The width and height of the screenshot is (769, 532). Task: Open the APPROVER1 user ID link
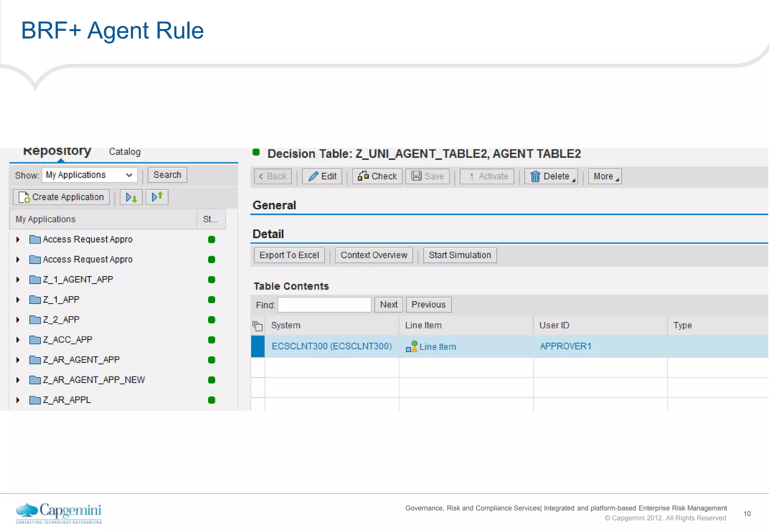click(565, 346)
